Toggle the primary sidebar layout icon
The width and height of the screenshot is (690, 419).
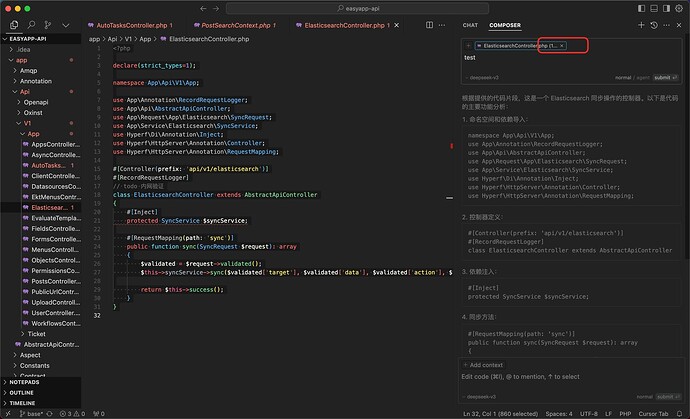click(x=642, y=8)
